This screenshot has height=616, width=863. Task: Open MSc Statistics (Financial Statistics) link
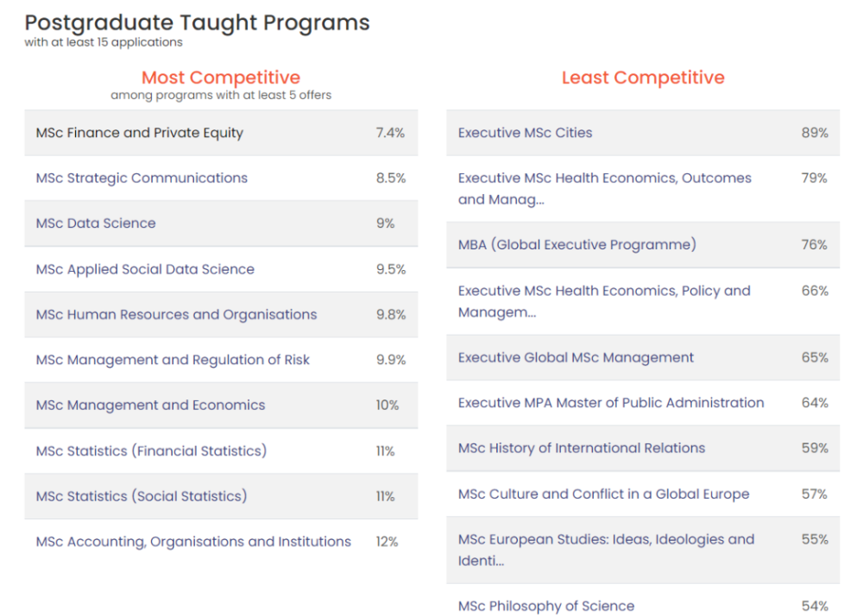151,451
